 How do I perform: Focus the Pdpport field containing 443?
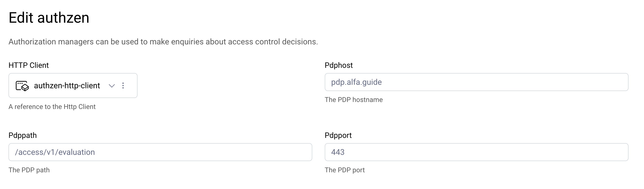pos(475,152)
